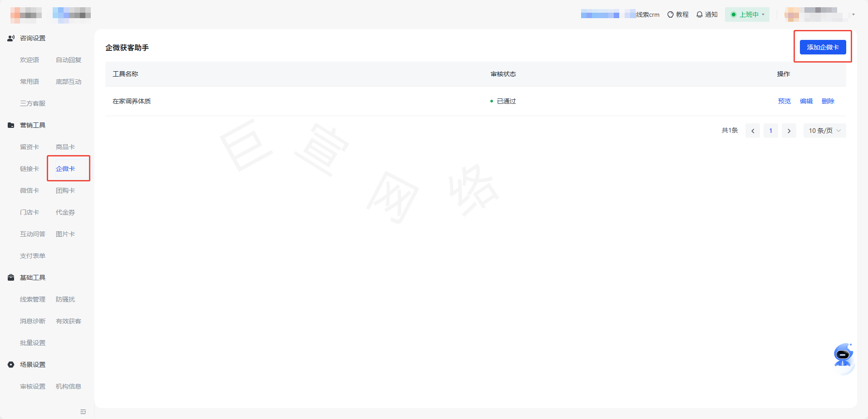Click the 咨询设置 section icon
The height and width of the screenshot is (419, 868).
point(11,38)
